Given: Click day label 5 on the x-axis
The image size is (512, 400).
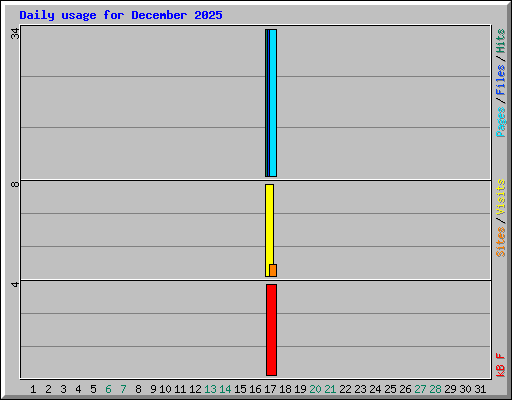Looking at the screenshot, I should [x=93, y=389].
